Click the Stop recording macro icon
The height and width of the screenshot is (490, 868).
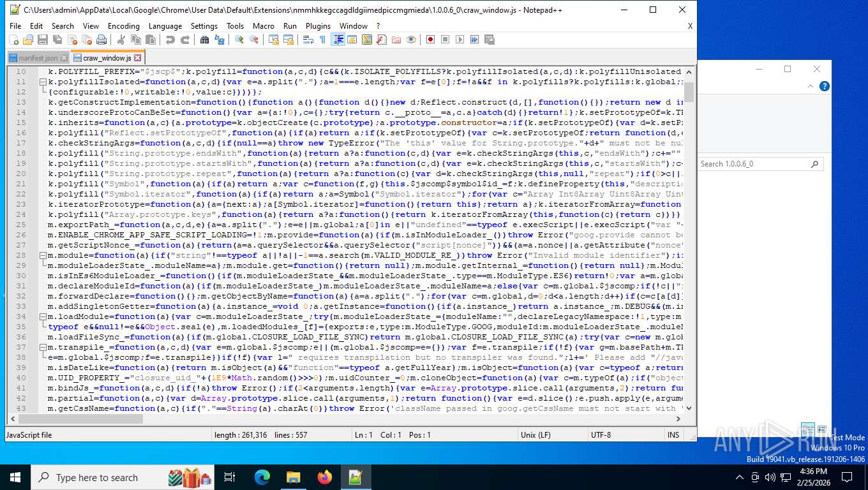point(445,40)
